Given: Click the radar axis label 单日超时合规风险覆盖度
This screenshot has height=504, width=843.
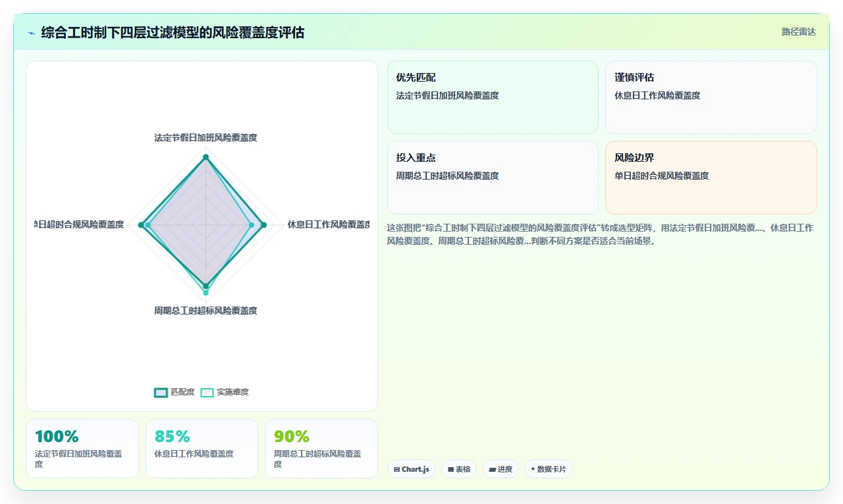Looking at the screenshot, I should (79, 224).
